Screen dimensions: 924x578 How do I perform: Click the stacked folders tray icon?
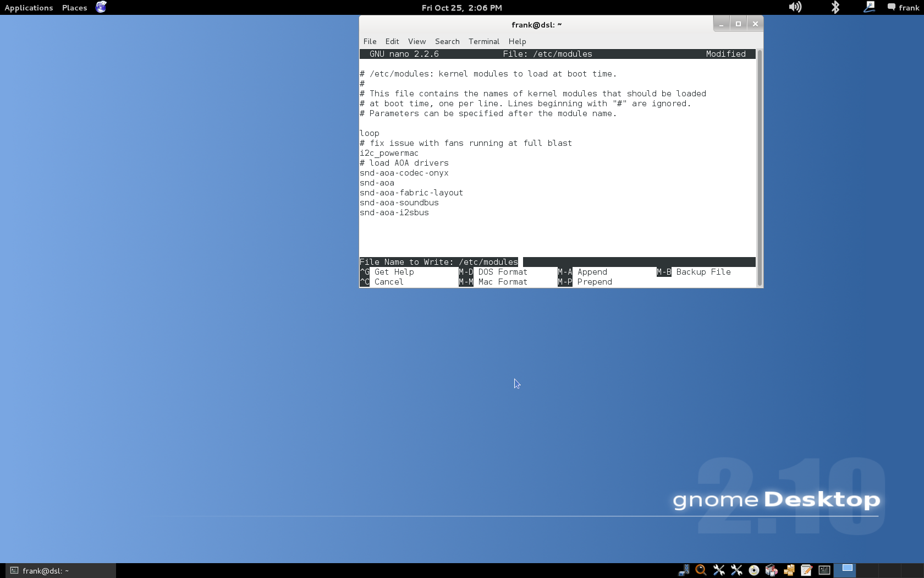789,570
